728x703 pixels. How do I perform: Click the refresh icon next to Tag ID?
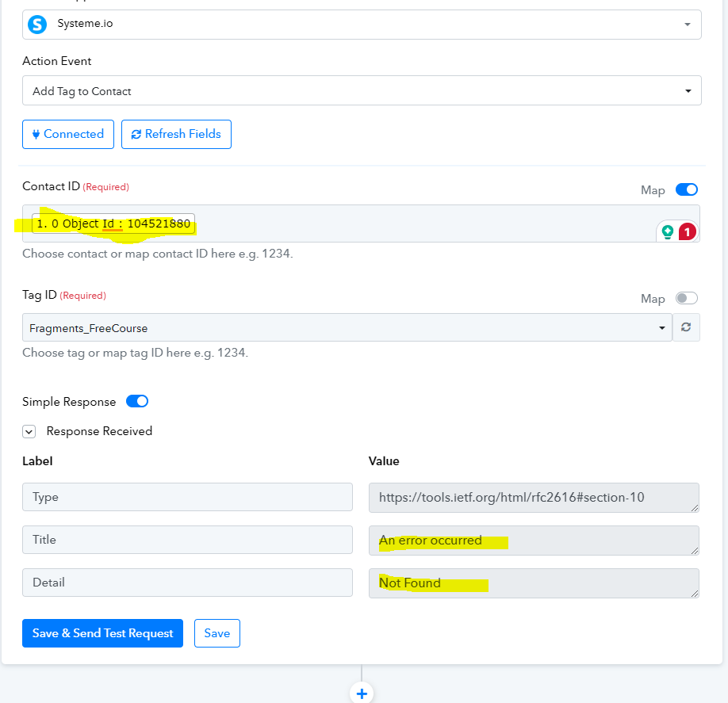click(686, 327)
